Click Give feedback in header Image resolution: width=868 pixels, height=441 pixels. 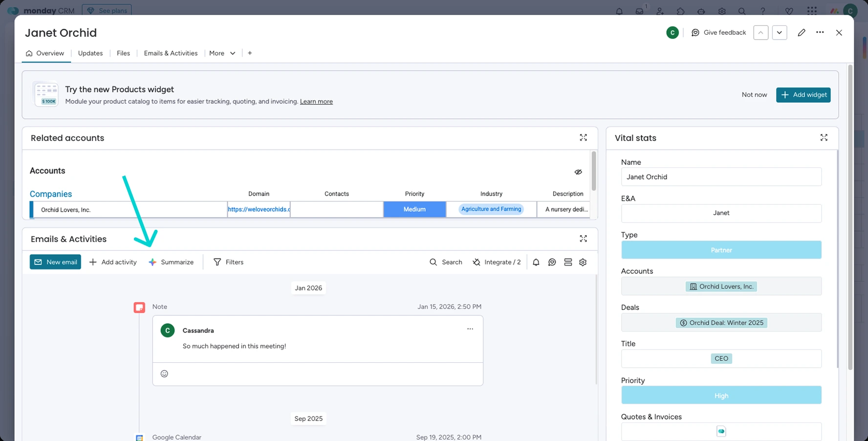click(x=718, y=33)
